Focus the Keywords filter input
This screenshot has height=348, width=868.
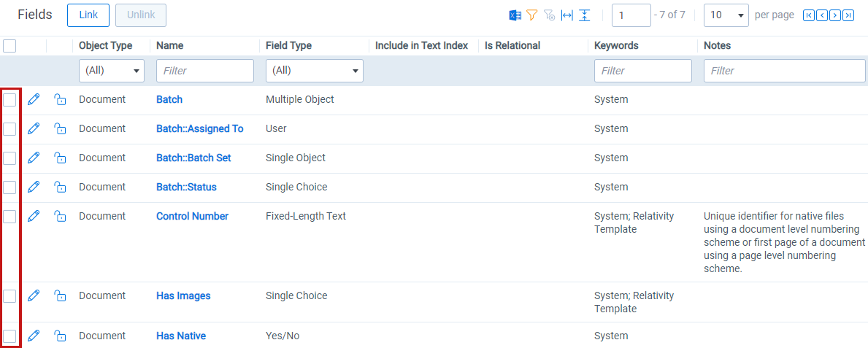[x=643, y=71]
